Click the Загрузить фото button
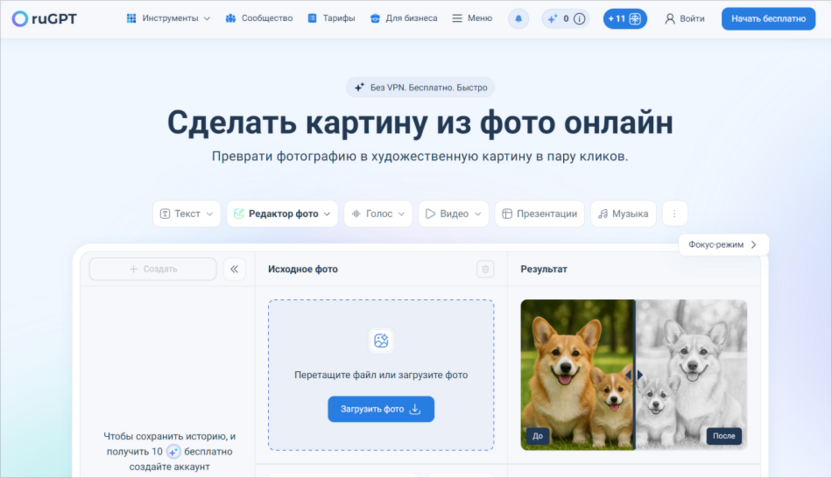Screen dimensions: 832x478 [381, 409]
